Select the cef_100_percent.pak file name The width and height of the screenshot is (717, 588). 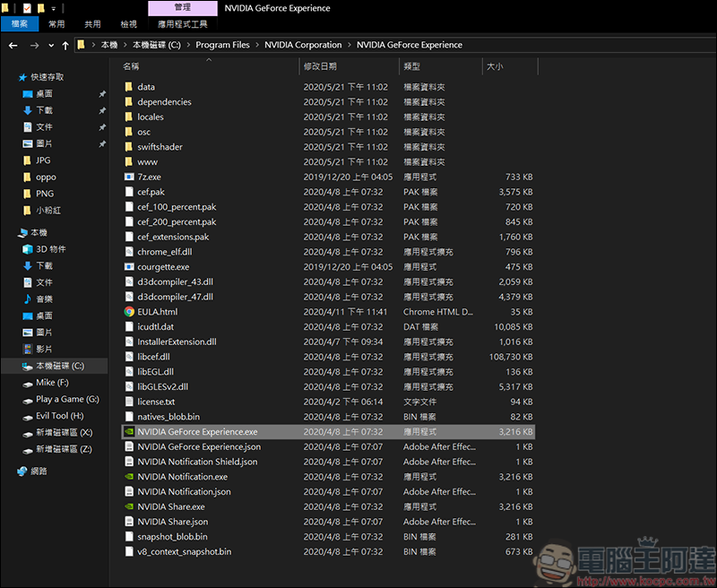pyautogui.click(x=177, y=207)
